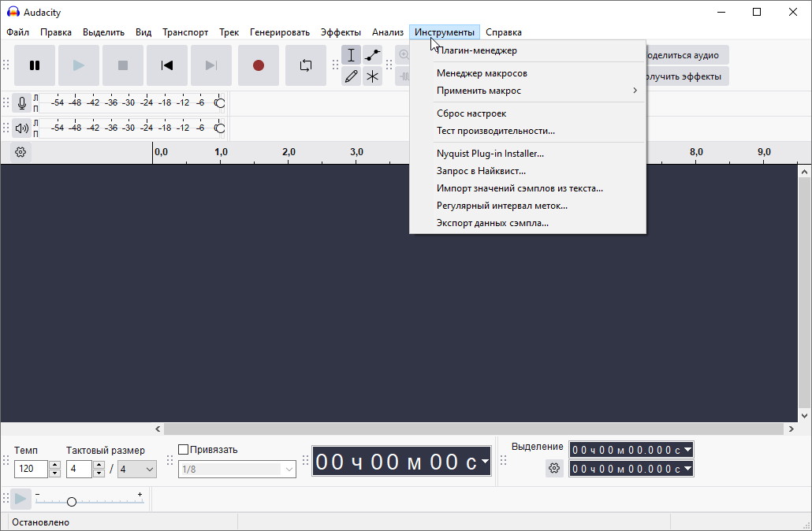Click the Поделиться аудио button
The height and width of the screenshot is (531, 812).
[x=687, y=55]
